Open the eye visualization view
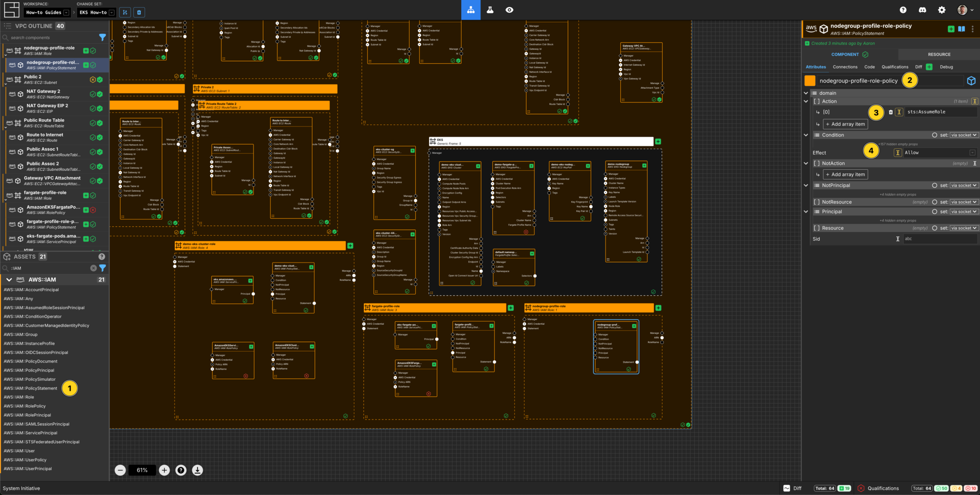Screen dimensions: 980x495 click(x=509, y=10)
